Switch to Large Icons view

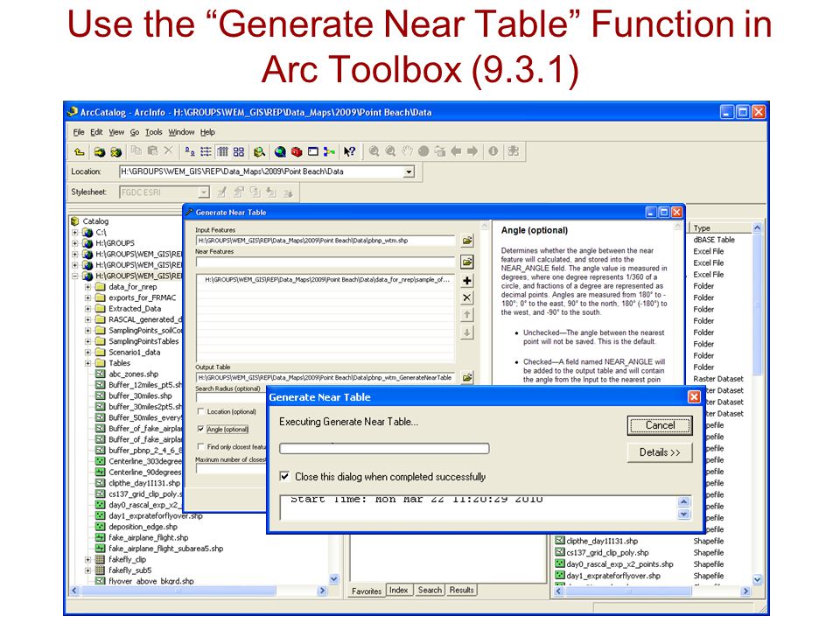point(190,151)
